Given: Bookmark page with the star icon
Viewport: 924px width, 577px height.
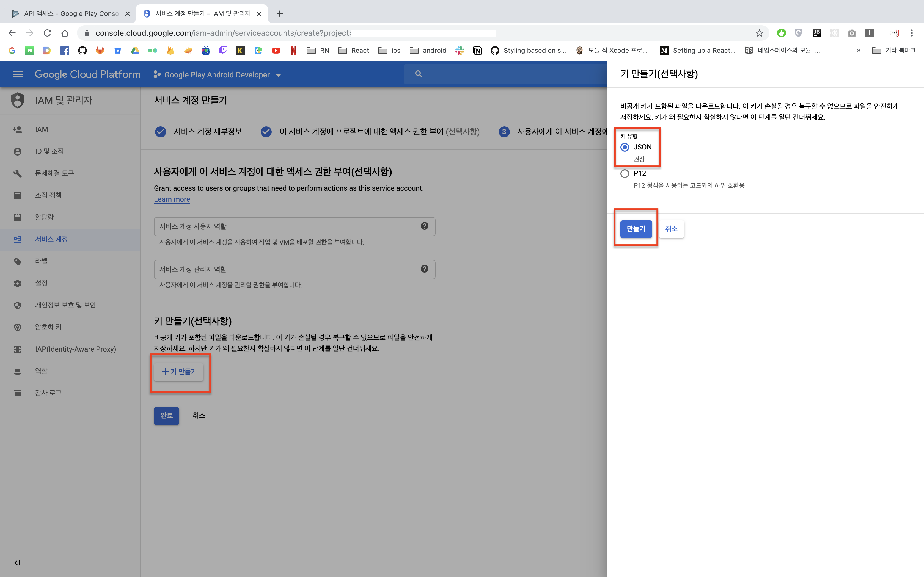Looking at the screenshot, I should (759, 33).
